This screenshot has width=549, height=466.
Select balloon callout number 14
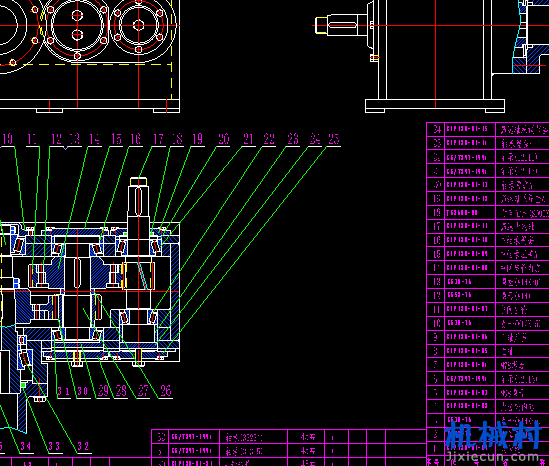point(95,139)
